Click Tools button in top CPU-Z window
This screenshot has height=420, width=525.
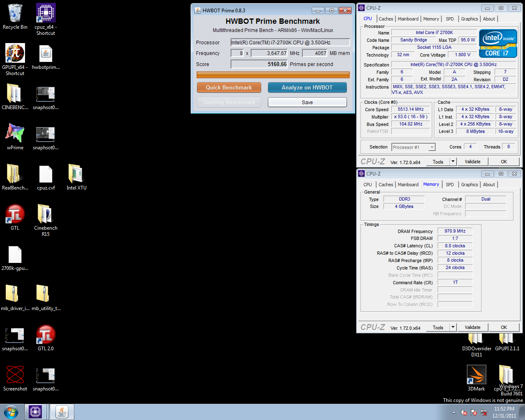[438, 162]
